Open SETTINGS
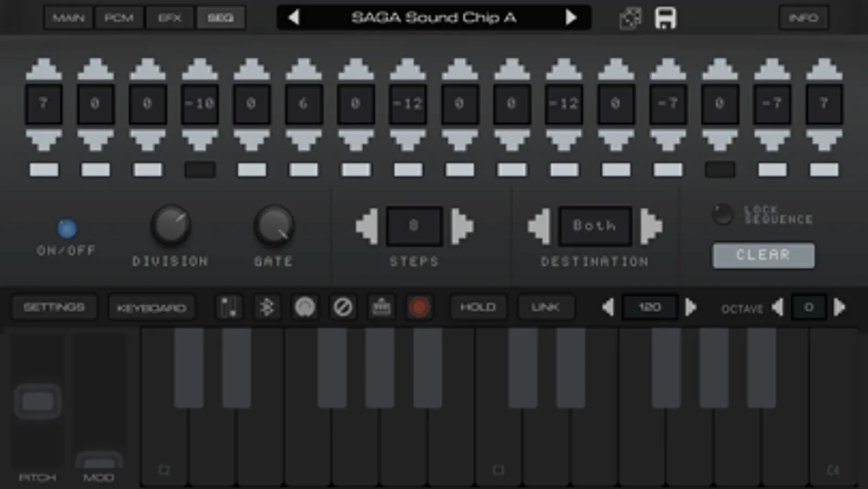 pos(54,308)
